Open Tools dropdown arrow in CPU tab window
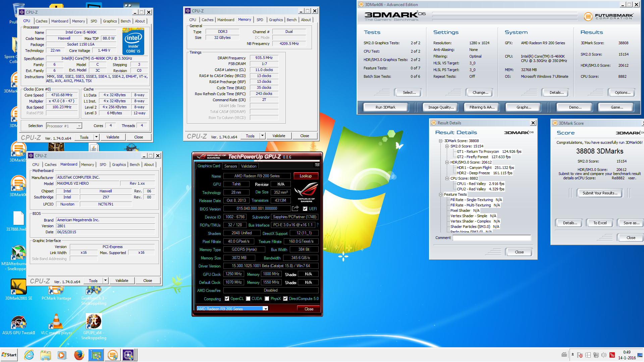The width and height of the screenshot is (644, 362). (x=96, y=137)
